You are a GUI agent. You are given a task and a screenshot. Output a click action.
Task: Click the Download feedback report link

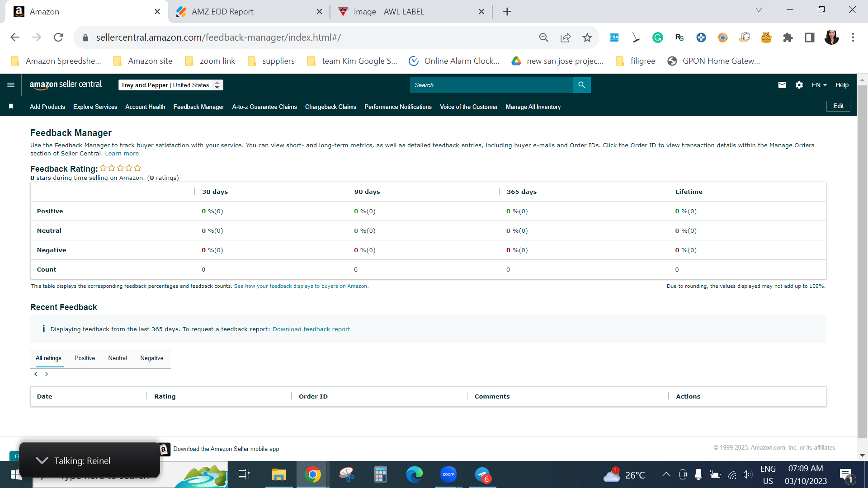click(311, 329)
